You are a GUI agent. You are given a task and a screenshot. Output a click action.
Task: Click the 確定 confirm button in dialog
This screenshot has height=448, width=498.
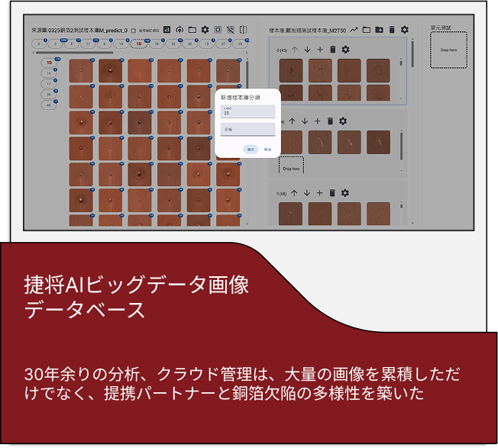click(251, 150)
